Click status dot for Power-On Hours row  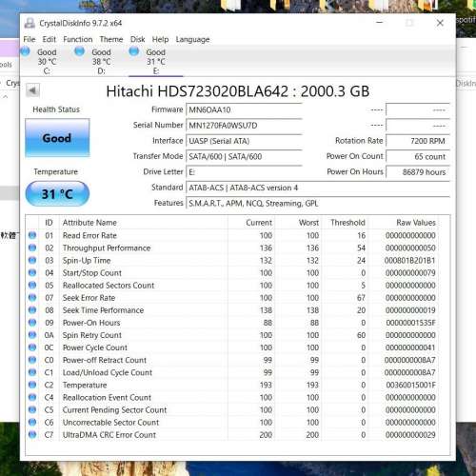click(32, 323)
